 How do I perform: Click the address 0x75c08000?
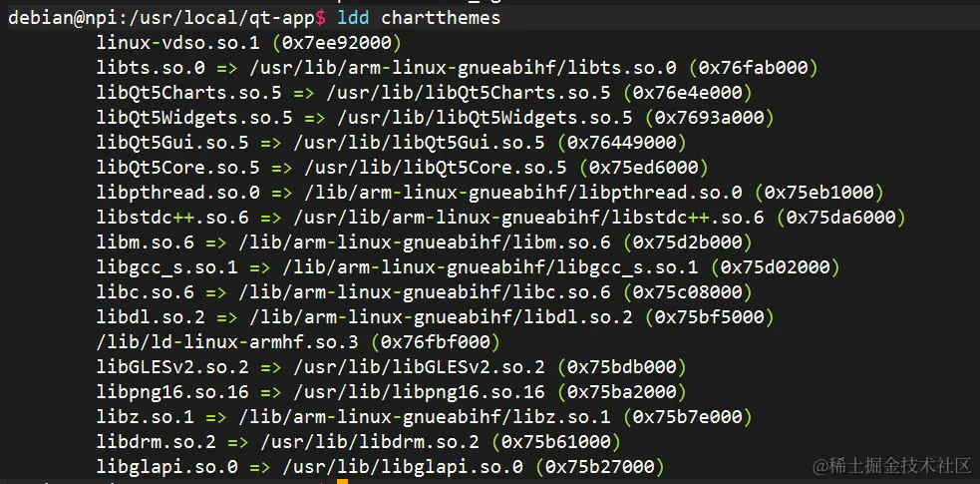688,291
